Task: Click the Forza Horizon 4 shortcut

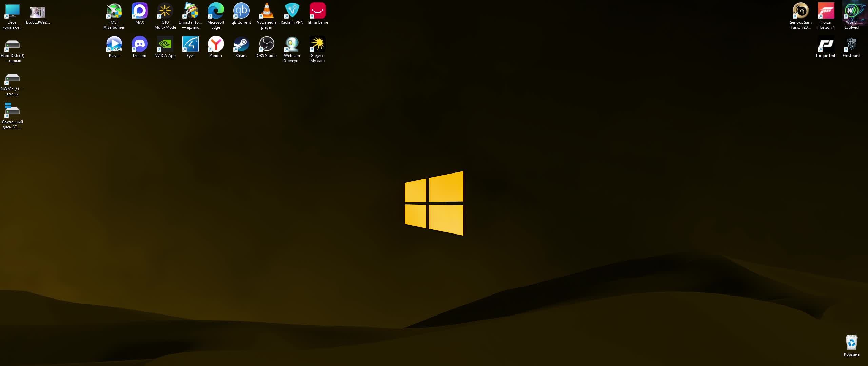Action: point(826,11)
